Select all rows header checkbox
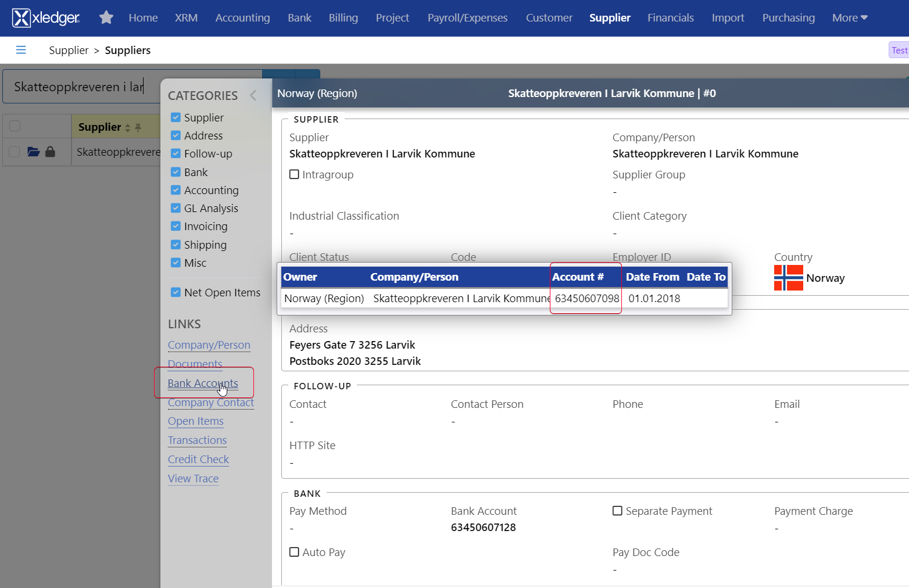Viewport: 909px width, 588px height. tap(15, 126)
